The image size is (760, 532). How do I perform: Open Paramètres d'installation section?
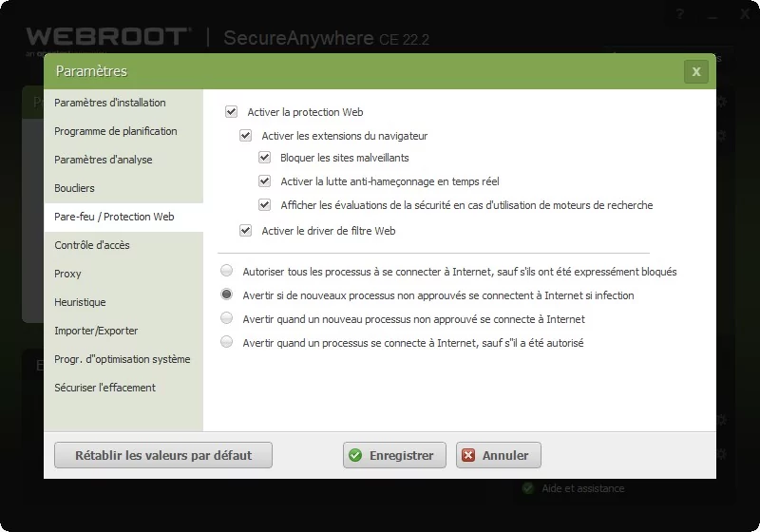click(123, 103)
